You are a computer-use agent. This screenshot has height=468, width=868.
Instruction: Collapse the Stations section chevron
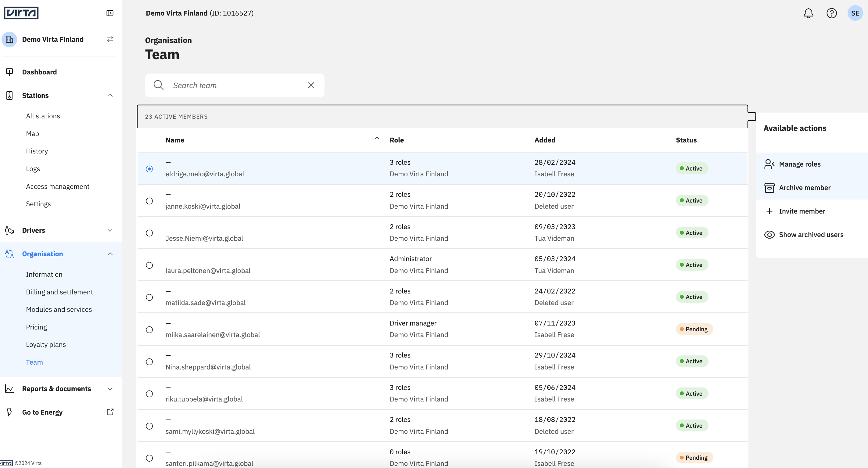tap(110, 95)
